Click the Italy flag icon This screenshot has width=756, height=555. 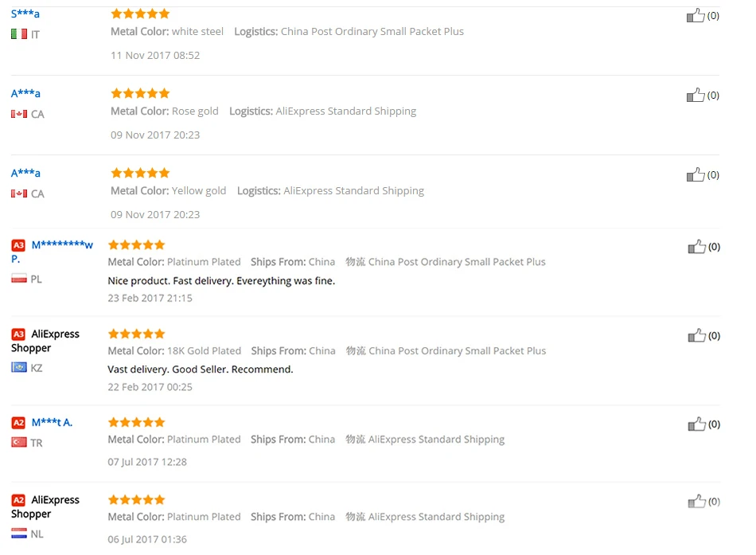click(x=19, y=34)
